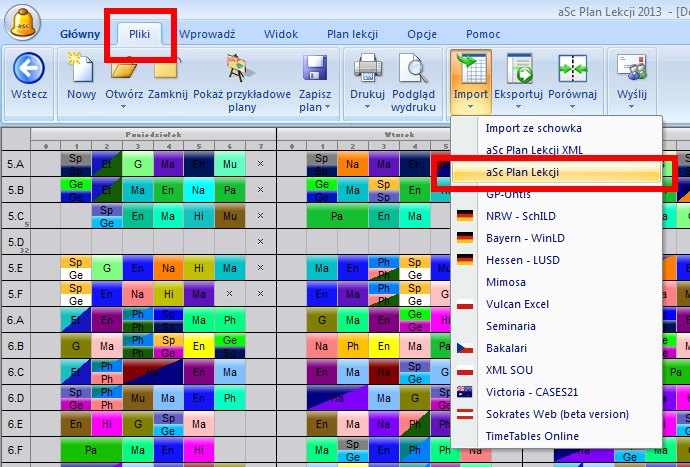The height and width of the screenshot is (467, 690).
Task: Print using the Drukuj printer icon
Action: click(367, 68)
